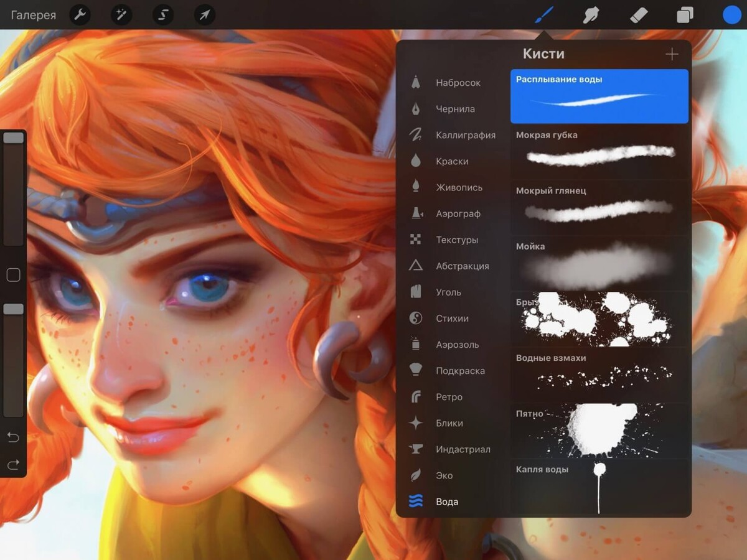This screenshot has width=747, height=560.
Task: Create a new brush with the plus button
Action: 672,54
